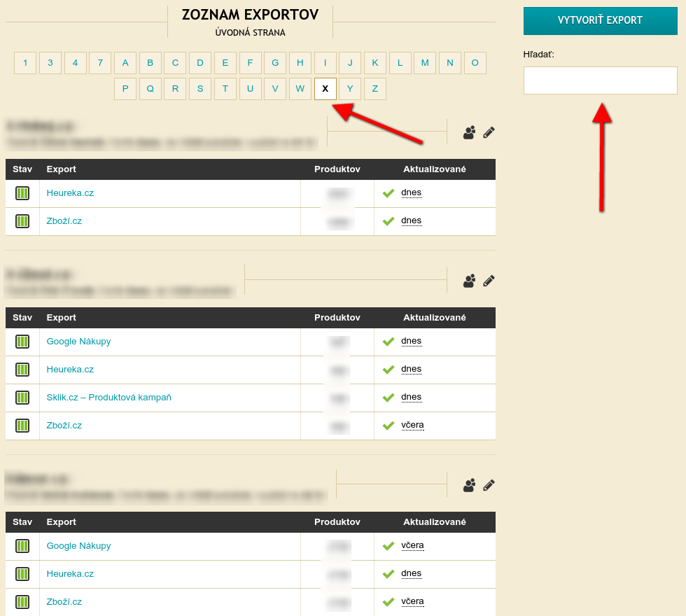Image resolution: width=686 pixels, height=616 pixels.
Task: Open the last Zboží.cz export at the bottom
Action: pyautogui.click(x=64, y=602)
